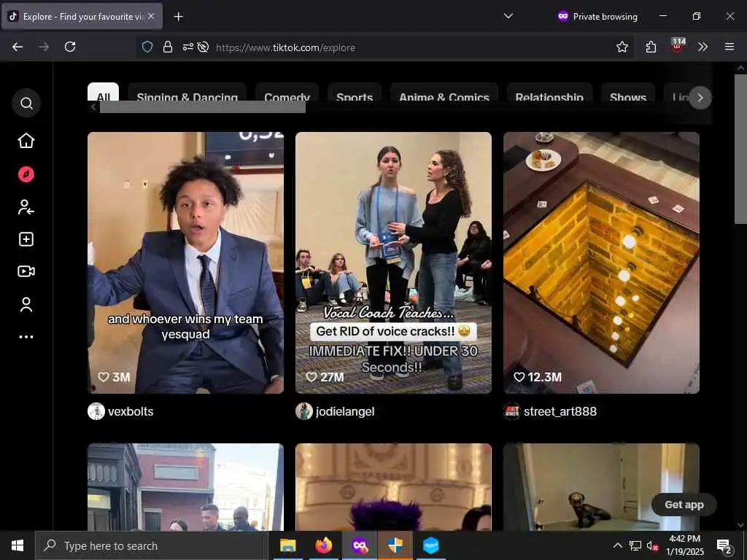The height and width of the screenshot is (560, 747).
Task: Open the LIVE video camera icon
Action: [x=26, y=271]
